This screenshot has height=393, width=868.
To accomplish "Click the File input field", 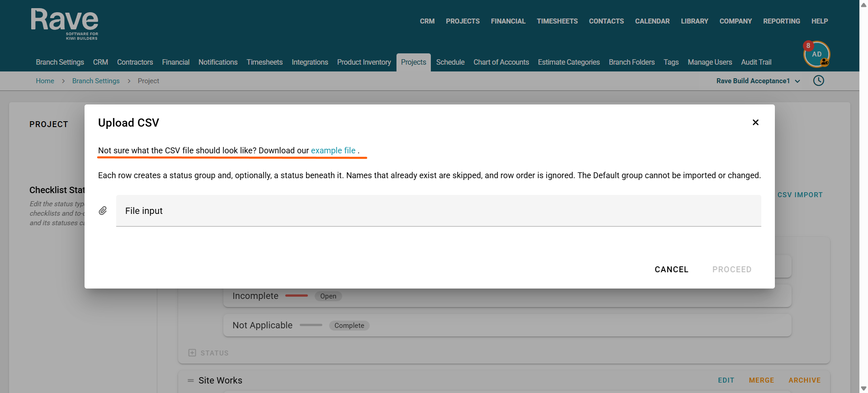I will (439, 211).
